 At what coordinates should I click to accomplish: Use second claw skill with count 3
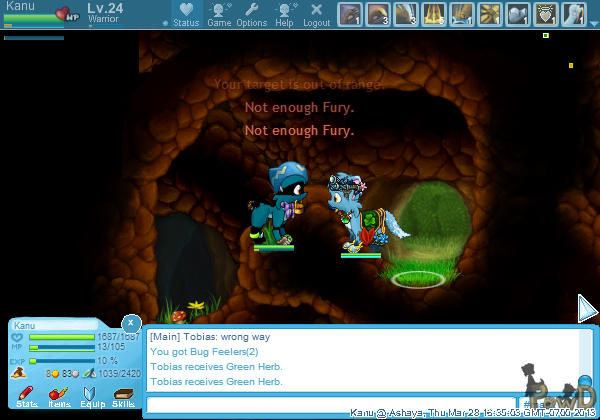[x=378, y=14]
